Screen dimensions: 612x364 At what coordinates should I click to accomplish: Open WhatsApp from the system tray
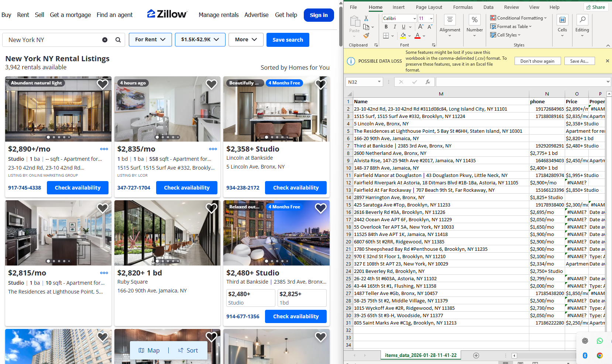(x=599, y=341)
